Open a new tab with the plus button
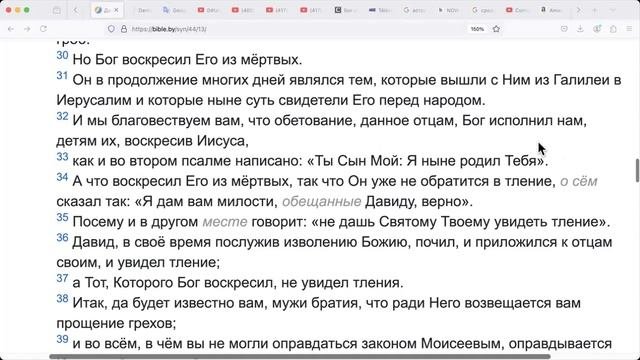This screenshot has width=640, height=360. (x=595, y=10)
